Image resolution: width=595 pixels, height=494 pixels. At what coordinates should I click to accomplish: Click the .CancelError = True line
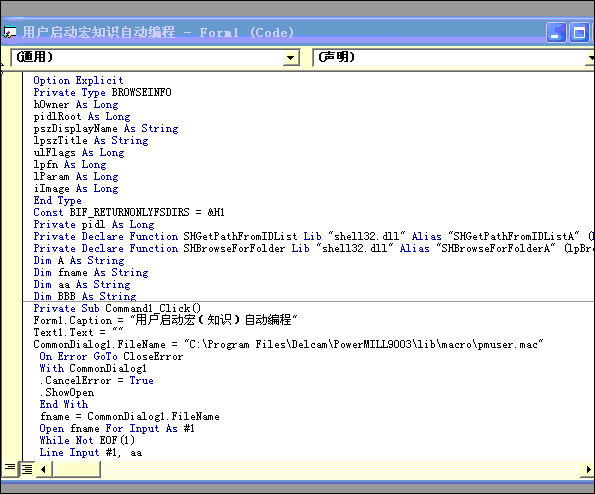point(97,381)
